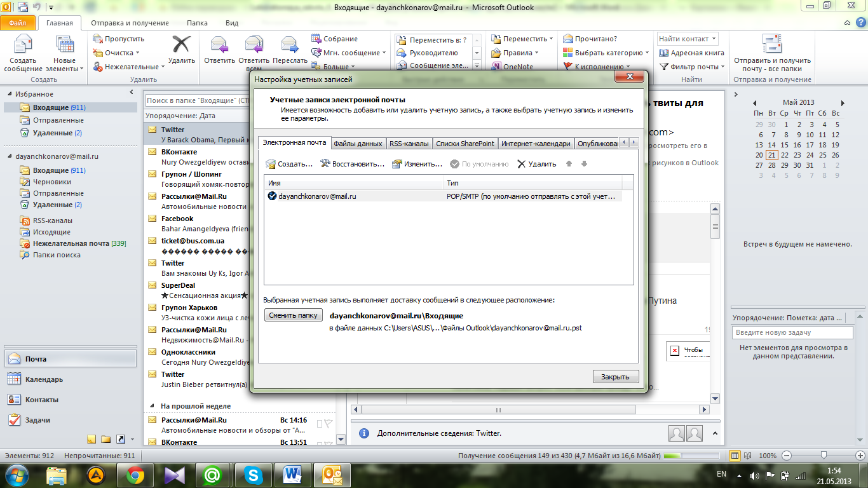Click zoom in plus button
This screenshot has height=488, width=868.
[x=859, y=456]
